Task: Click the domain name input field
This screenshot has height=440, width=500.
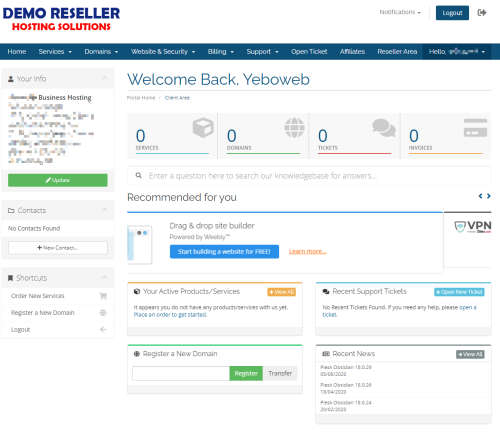Action: [181, 373]
